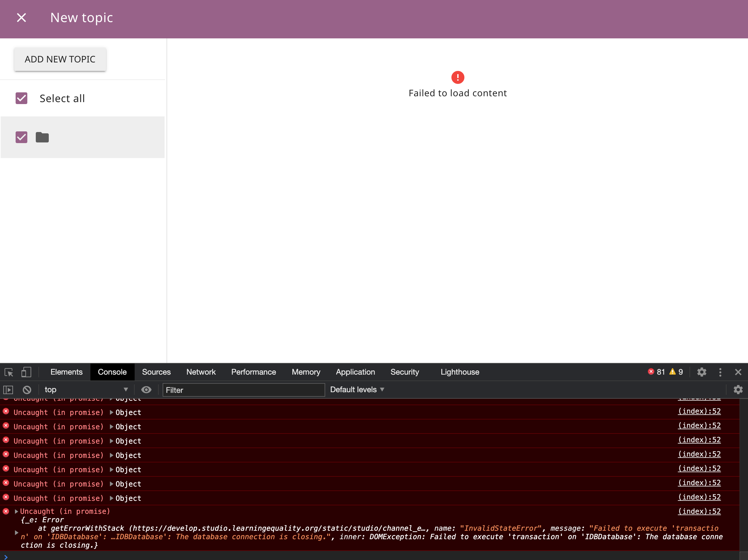This screenshot has width=748, height=560.
Task: Show the console sidebar icon
Action: 8,390
